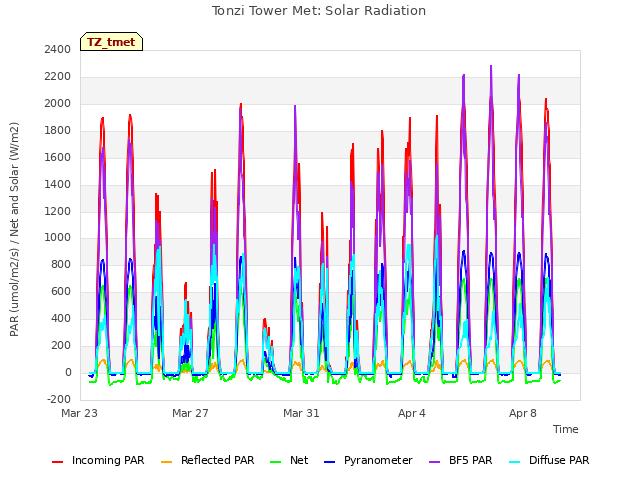Select the Reflected PAR legend label
Screen dimensions: 640x480
coord(218,460)
